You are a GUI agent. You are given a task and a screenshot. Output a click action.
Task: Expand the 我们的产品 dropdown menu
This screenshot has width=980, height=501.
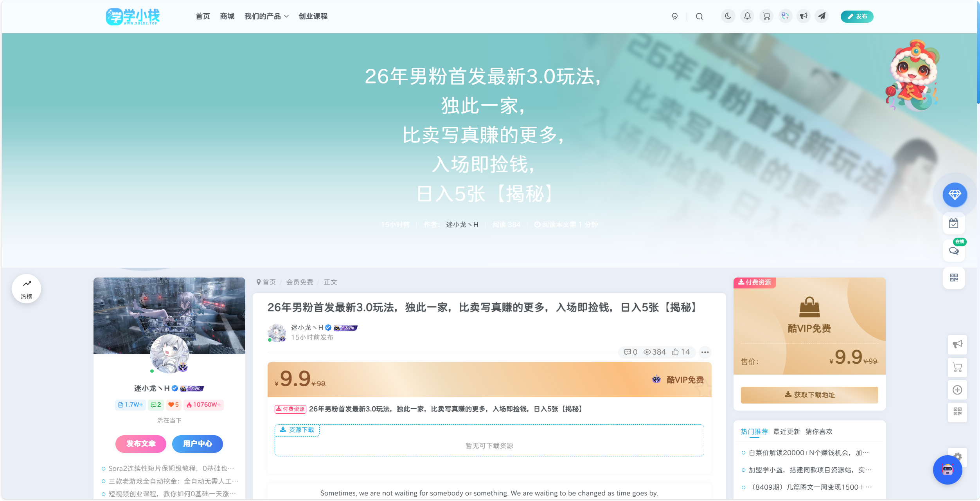(x=266, y=16)
